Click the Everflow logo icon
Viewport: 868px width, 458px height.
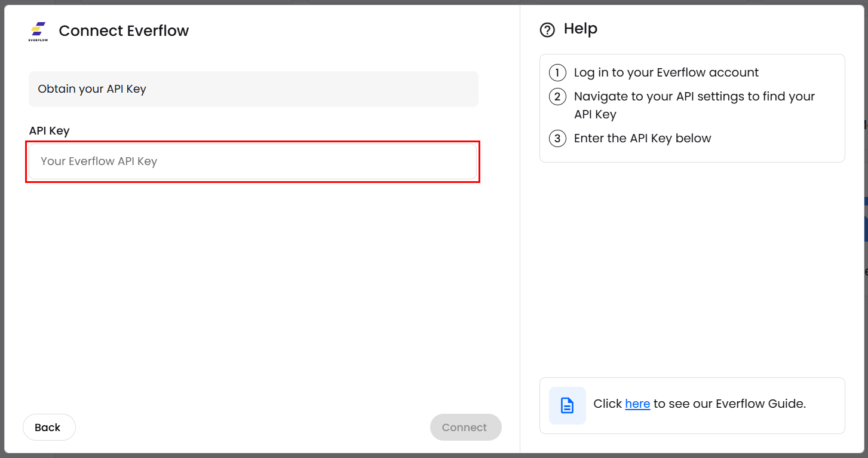pos(38,31)
